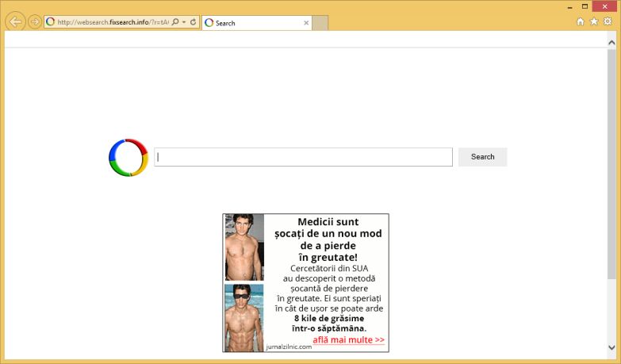Click the site favicon in the address bar

point(50,21)
